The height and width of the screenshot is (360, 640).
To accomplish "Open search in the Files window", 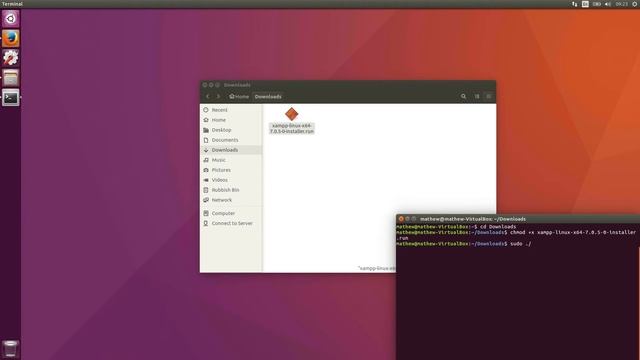I will pyautogui.click(x=464, y=96).
